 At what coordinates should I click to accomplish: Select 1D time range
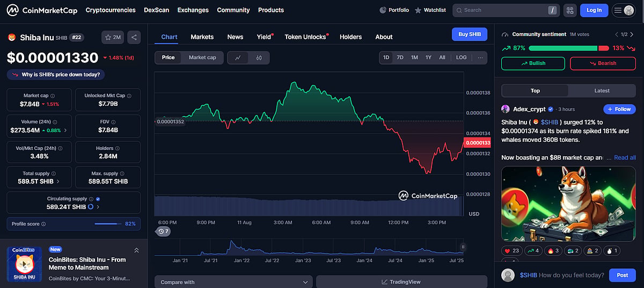tap(386, 57)
